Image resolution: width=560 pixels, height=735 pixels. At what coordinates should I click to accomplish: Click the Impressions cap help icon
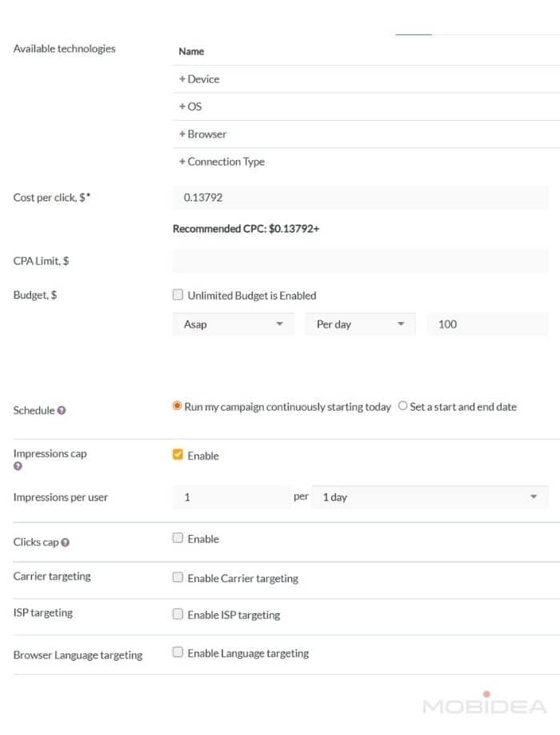pos(18,466)
